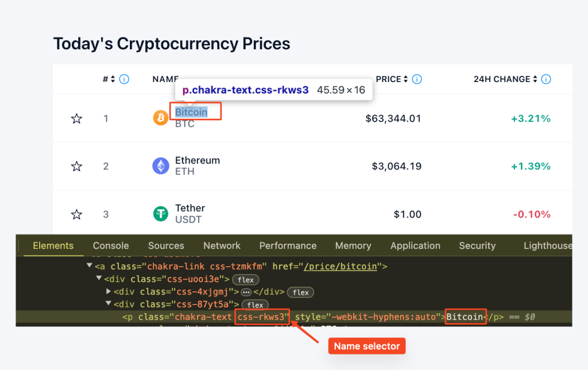The image size is (588, 370).
Task: Add Tether to favorites with star
Action: click(76, 214)
